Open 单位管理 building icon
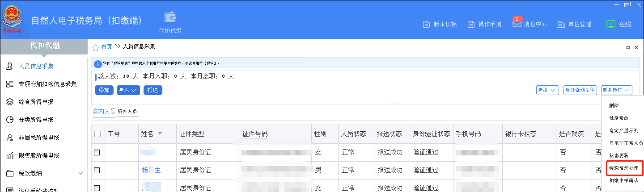This screenshot has width=644, height=192. (561, 24)
